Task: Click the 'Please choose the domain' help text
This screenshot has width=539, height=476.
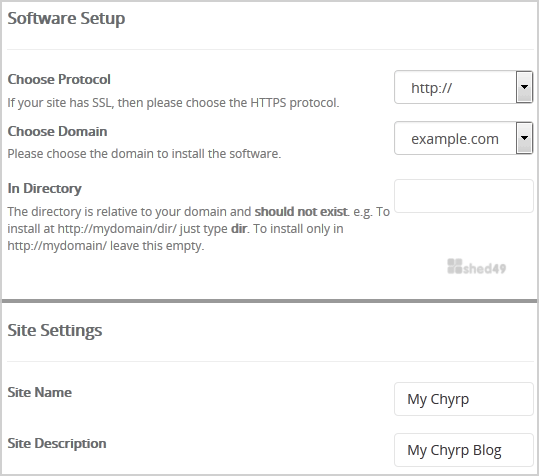Action: tap(144, 154)
